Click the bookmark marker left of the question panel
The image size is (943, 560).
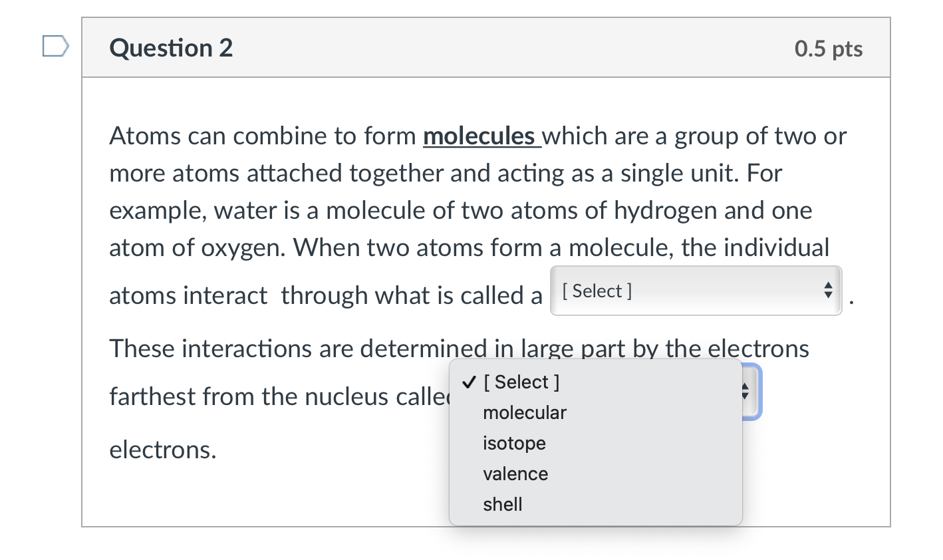pyautogui.click(x=56, y=45)
